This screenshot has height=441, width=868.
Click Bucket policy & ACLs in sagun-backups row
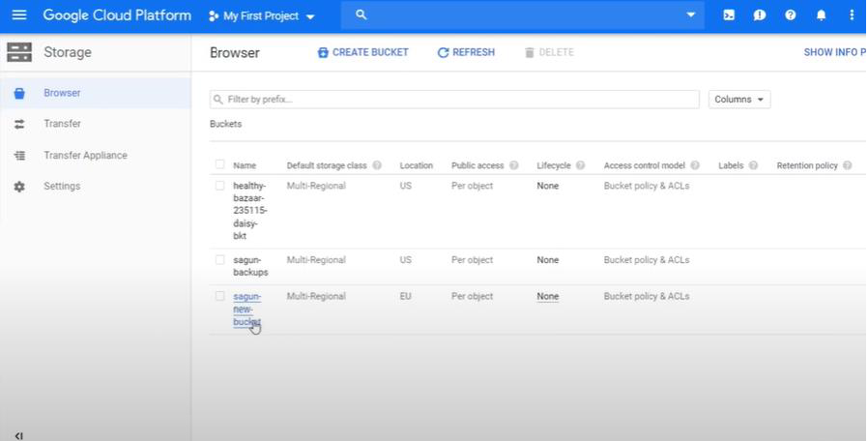click(647, 260)
